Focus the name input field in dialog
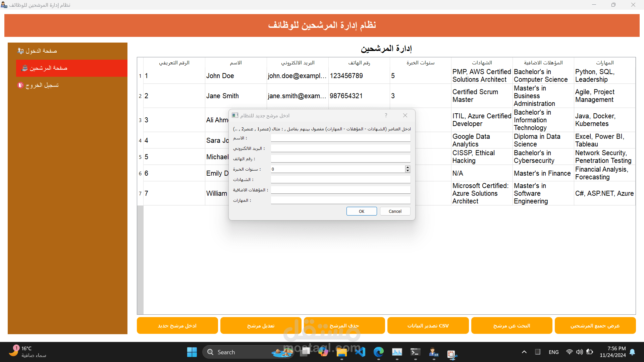644x362 pixels. coord(340,138)
